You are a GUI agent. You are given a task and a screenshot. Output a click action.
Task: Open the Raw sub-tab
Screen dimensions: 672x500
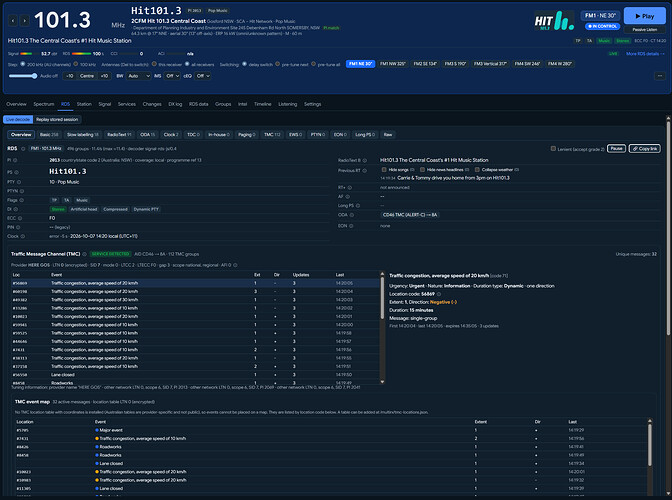click(387, 135)
